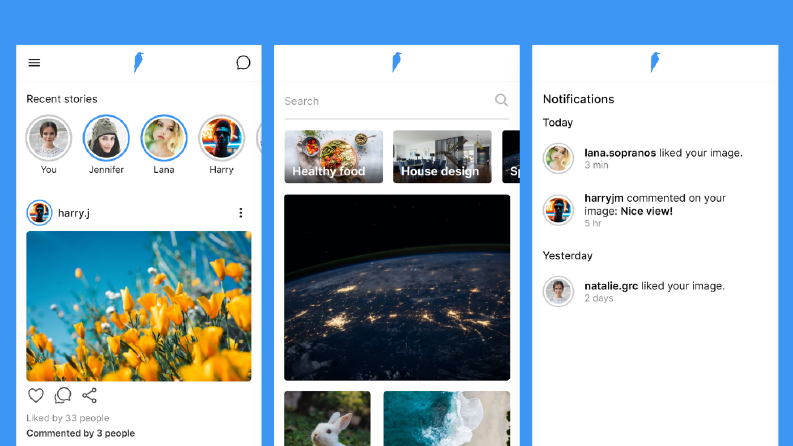
Task: Open the hamburger menu in feed screen
Action: (34, 63)
